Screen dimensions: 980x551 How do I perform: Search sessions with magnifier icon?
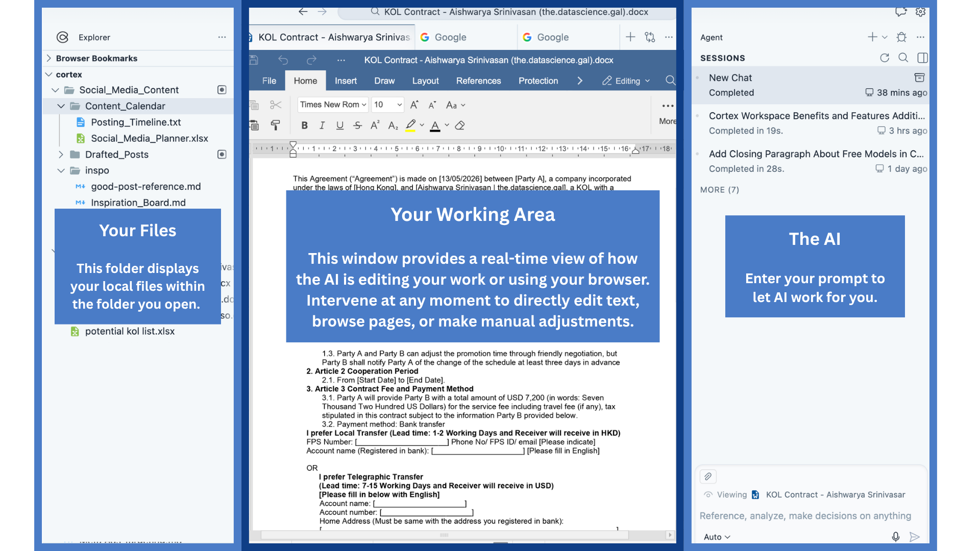point(903,58)
